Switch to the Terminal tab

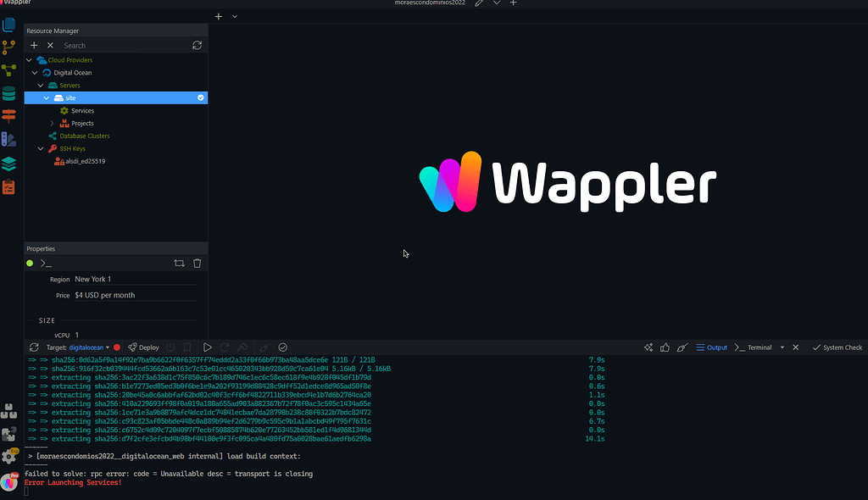[753, 347]
